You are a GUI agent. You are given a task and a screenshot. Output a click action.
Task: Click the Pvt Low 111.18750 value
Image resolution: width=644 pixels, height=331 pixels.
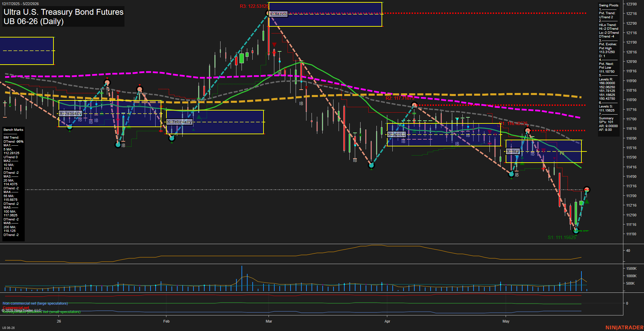click(607, 72)
